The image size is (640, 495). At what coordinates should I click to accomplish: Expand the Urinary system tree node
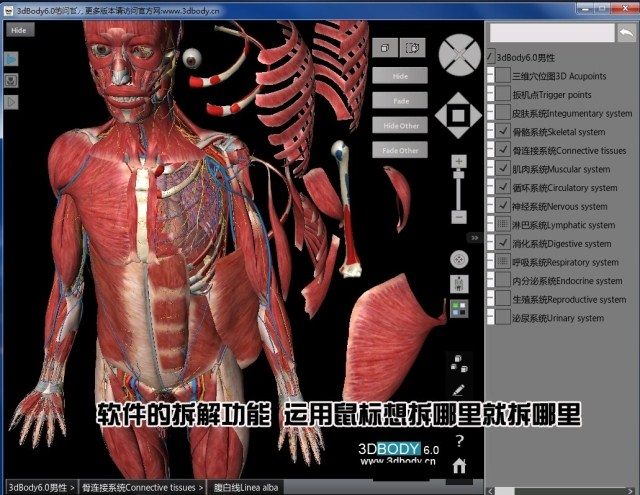click(x=491, y=318)
